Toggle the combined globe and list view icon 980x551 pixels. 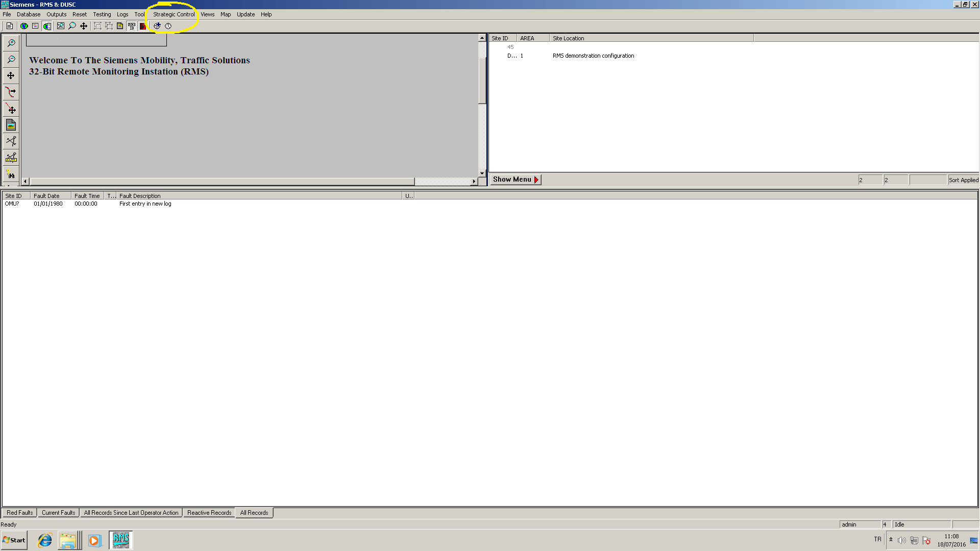[47, 26]
